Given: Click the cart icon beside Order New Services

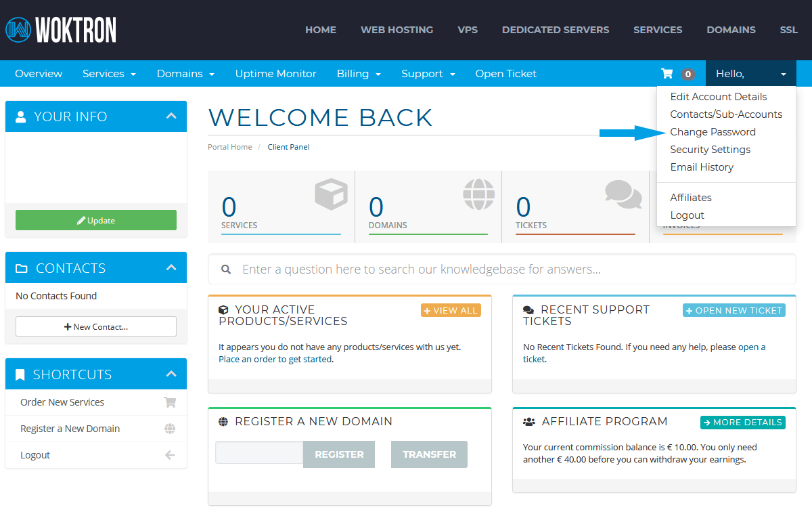Looking at the screenshot, I should (x=170, y=402).
